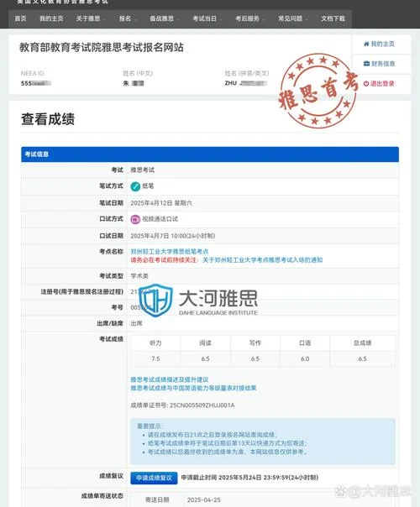
Task: Expand the 关于雅思 dropdown menu
Action: point(91,18)
